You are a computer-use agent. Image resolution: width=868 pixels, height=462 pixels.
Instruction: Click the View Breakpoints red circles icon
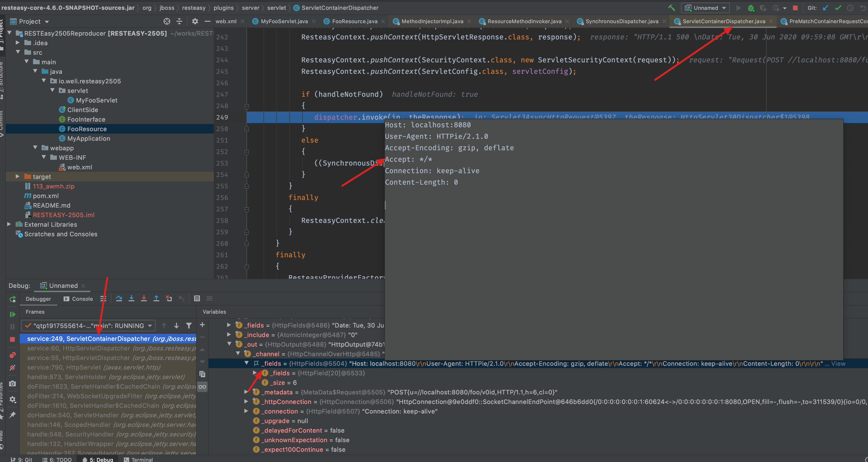12,355
